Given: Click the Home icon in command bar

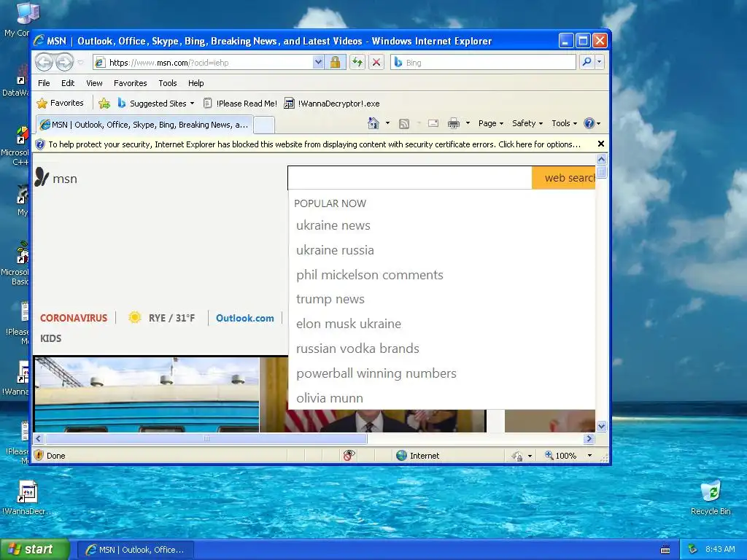Looking at the screenshot, I should tap(373, 123).
